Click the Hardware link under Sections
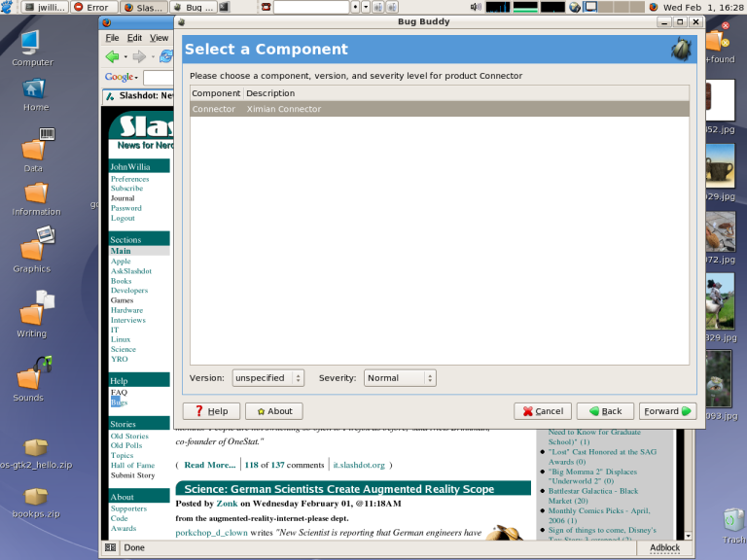This screenshot has width=747, height=560. pyautogui.click(x=126, y=310)
